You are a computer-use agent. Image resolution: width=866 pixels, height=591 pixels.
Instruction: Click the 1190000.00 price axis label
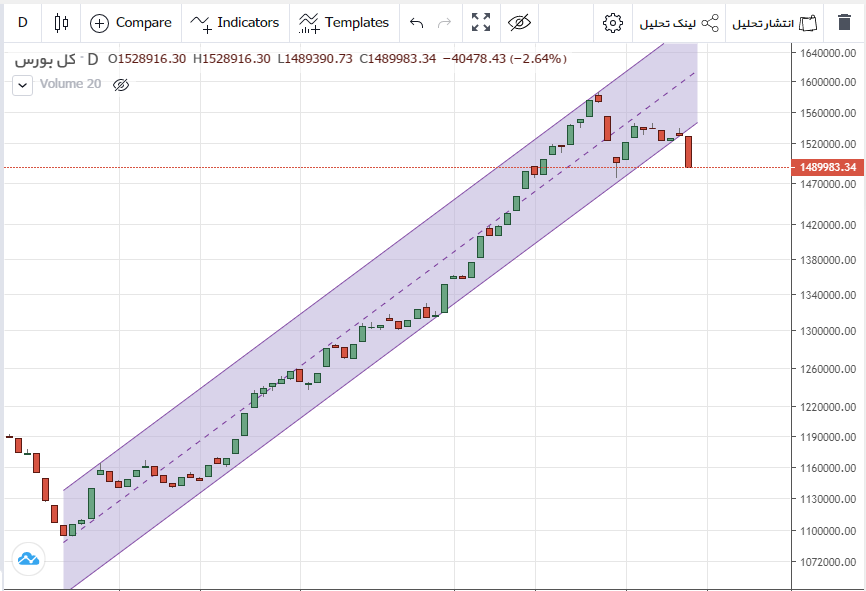pos(828,437)
